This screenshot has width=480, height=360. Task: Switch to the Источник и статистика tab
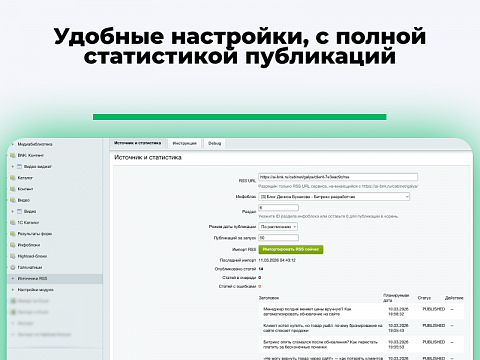click(x=138, y=143)
